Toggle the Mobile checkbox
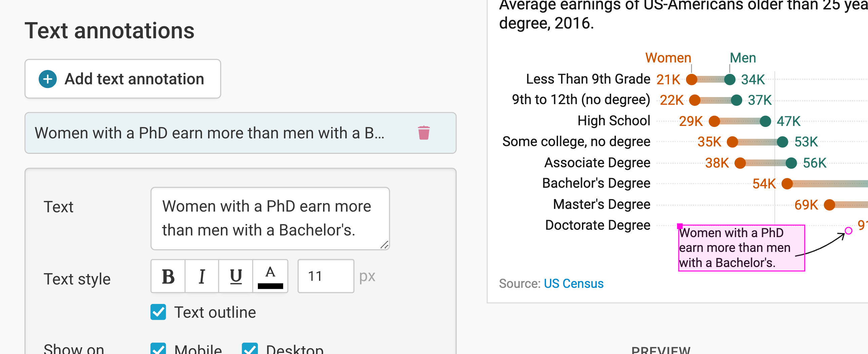The width and height of the screenshot is (868, 354). coord(158,349)
